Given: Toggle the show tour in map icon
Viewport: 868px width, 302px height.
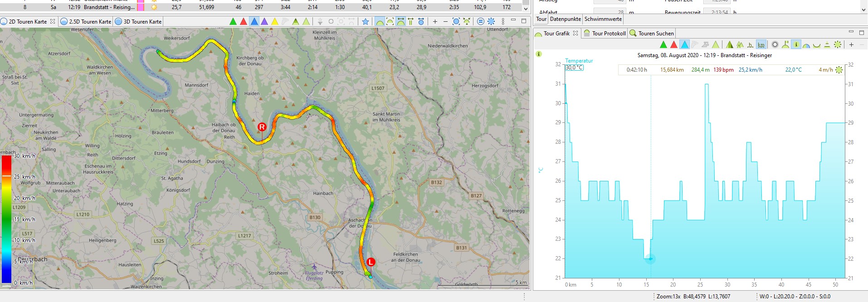Looking at the screenshot, I should pyautogui.click(x=380, y=21).
